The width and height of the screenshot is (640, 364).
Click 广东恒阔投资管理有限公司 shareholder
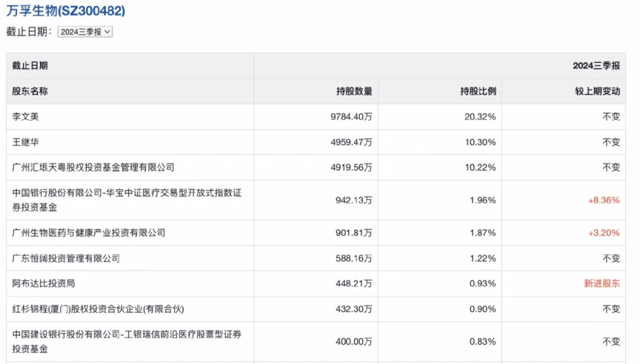point(66,258)
